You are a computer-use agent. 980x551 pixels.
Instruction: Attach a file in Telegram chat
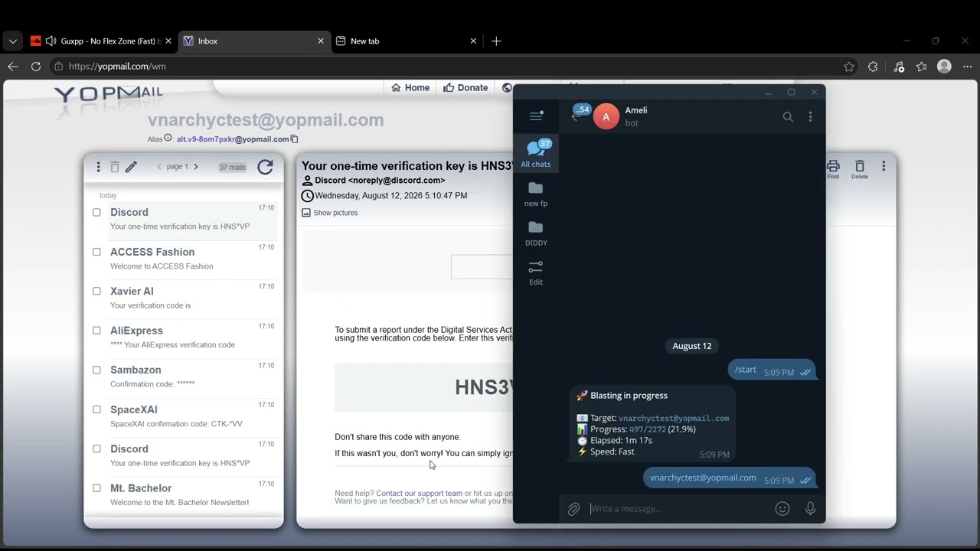click(573, 509)
